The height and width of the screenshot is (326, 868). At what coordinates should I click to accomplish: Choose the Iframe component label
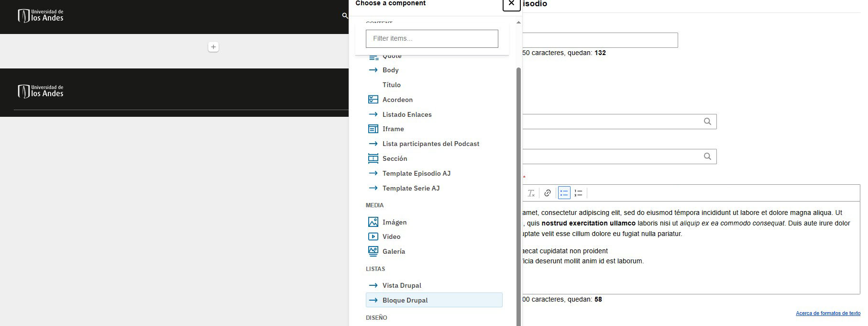(393, 129)
